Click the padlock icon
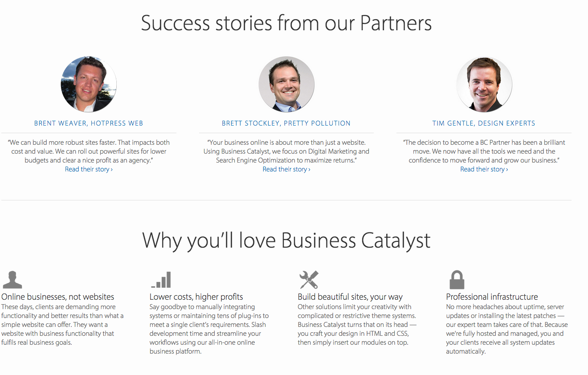This screenshot has height=375, width=588. [x=457, y=280]
